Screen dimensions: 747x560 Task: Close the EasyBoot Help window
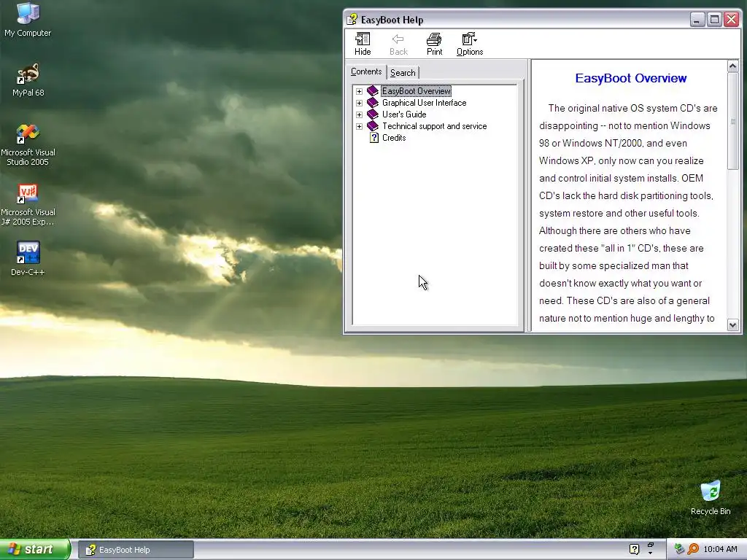coord(731,20)
